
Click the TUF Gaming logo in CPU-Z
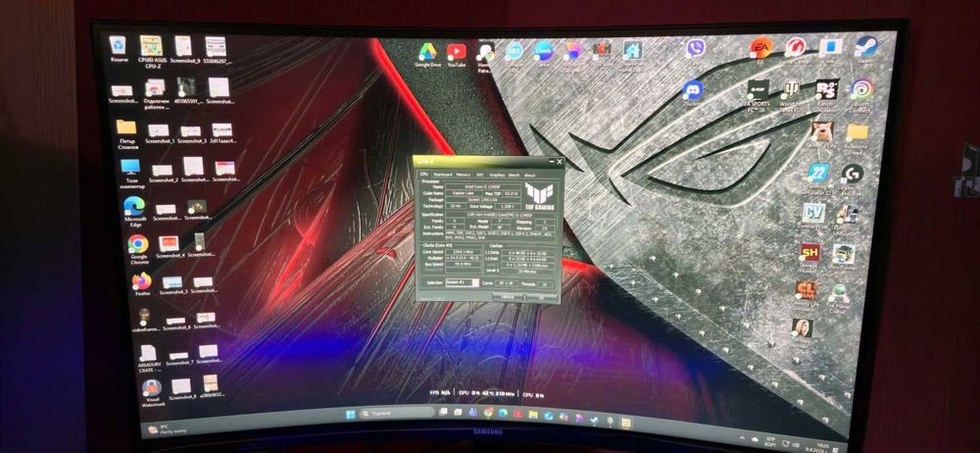(539, 196)
